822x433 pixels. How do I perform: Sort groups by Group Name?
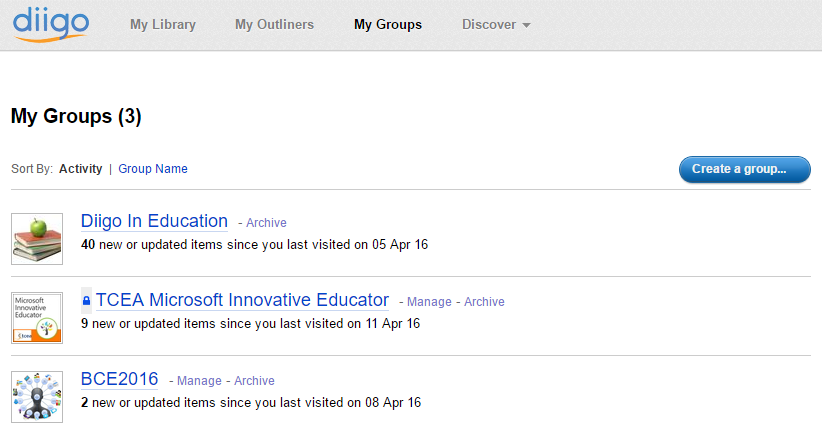coord(153,169)
